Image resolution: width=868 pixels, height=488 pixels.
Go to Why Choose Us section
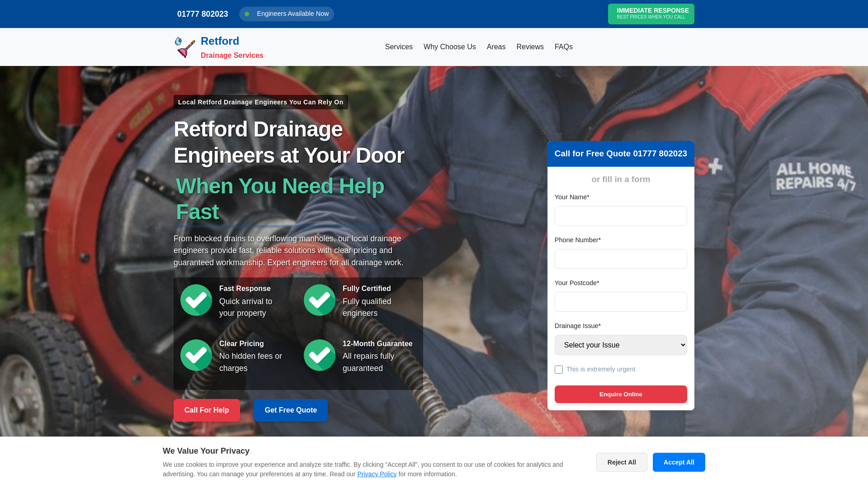450,47
